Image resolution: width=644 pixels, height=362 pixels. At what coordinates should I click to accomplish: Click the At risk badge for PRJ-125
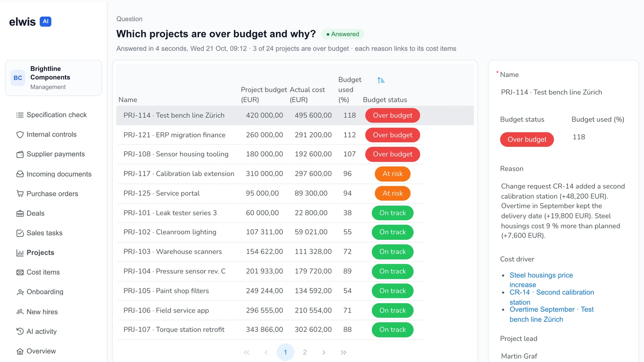[392, 193]
